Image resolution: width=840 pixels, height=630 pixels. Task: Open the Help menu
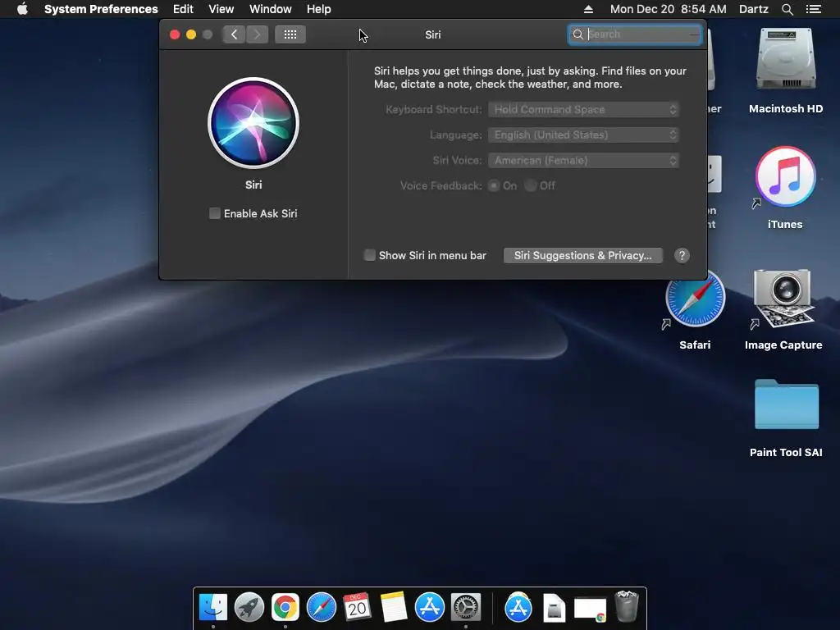(319, 9)
